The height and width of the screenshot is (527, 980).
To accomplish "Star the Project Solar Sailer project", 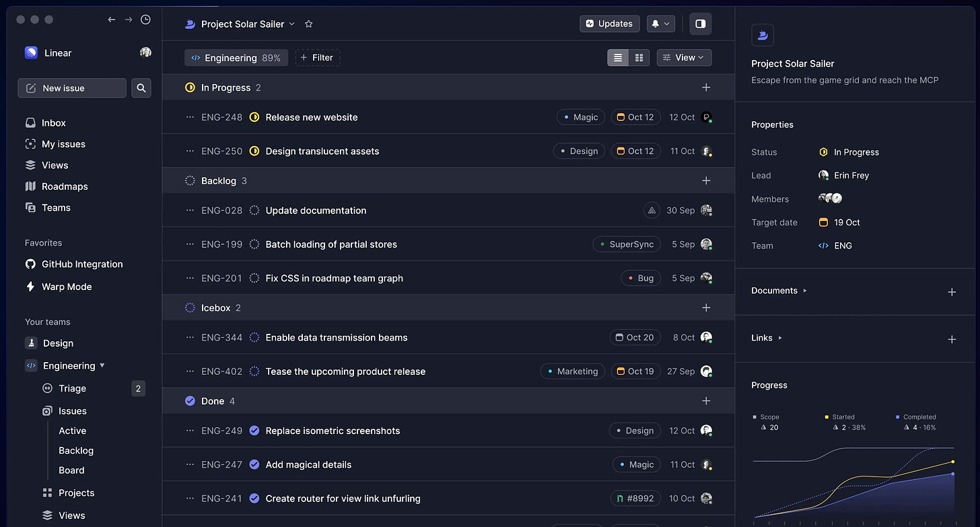I will [308, 24].
